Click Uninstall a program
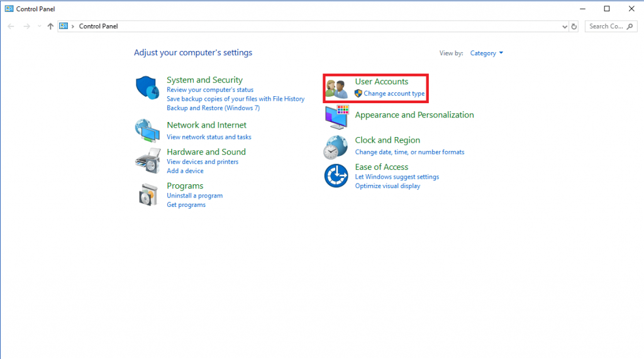Screen dimensions: 644x359 click(195, 196)
